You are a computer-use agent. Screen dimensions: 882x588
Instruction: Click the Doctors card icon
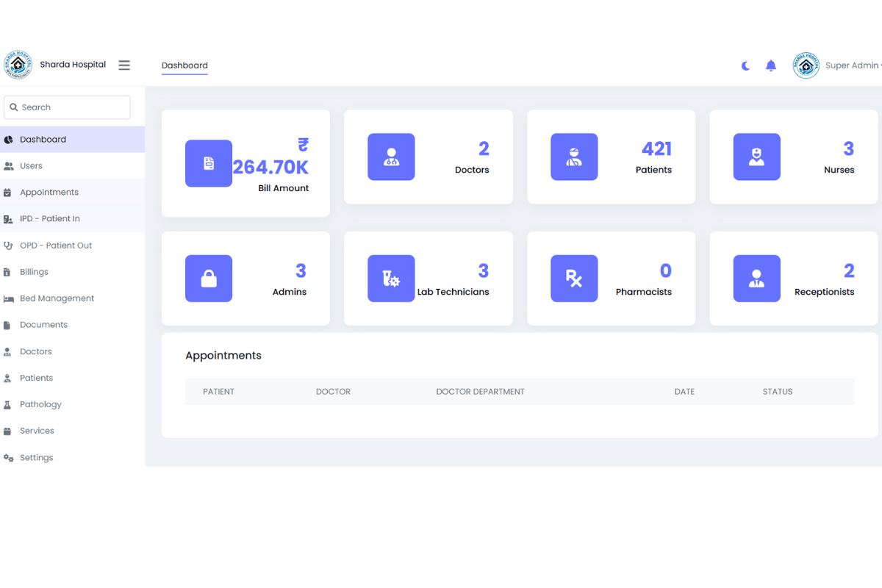[x=391, y=157]
